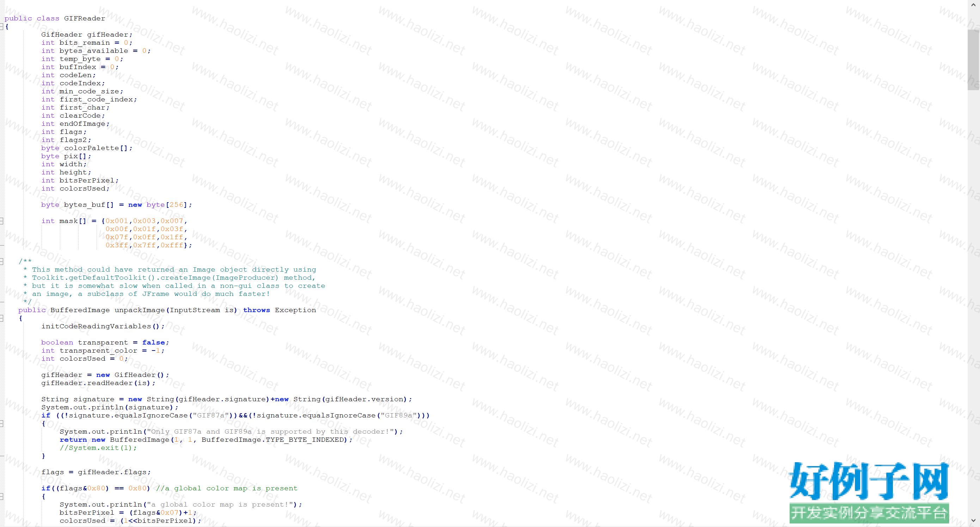Viewport: 980px width, 527px height.
Task: Click the haolizi site logo image
Action: click(x=869, y=481)
